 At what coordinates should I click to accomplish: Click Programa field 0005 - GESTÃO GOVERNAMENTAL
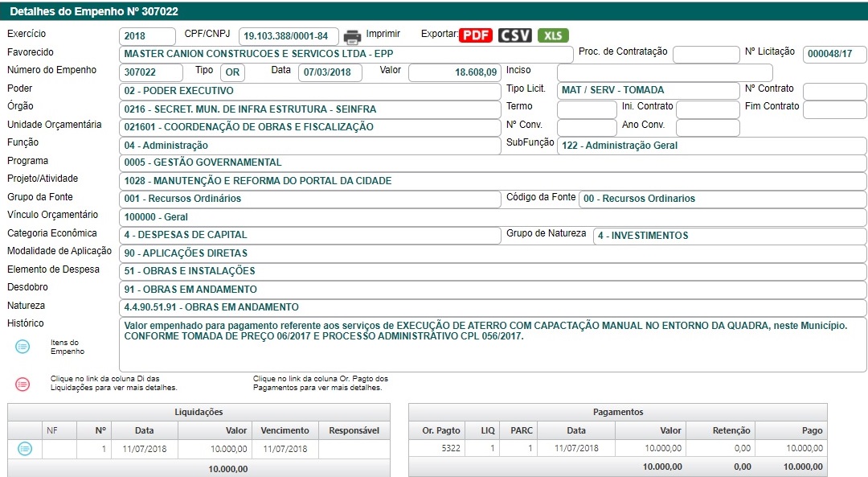pos(493,162)
